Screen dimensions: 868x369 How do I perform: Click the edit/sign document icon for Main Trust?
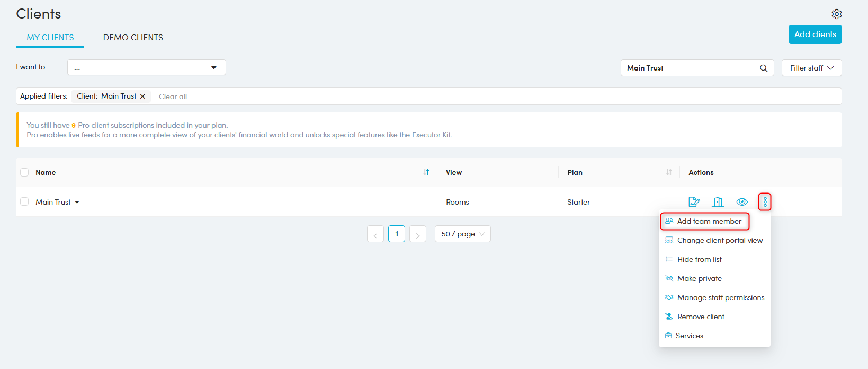tap(694, 202)
